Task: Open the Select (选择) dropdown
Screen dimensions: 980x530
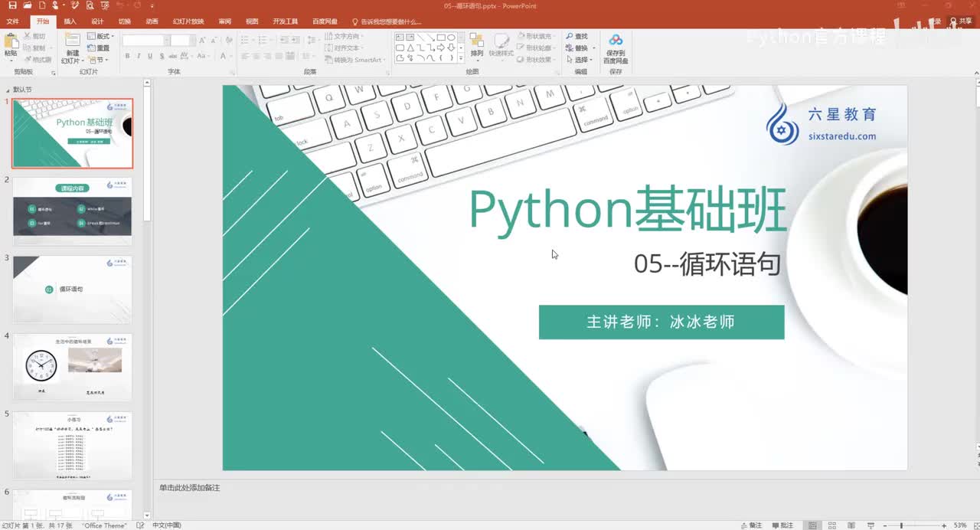Action: pos(579,59)
